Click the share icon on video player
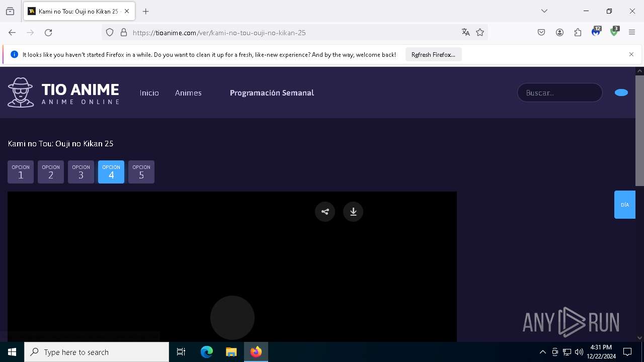Screen dimensions: 644x362 (x=325, y=212)
